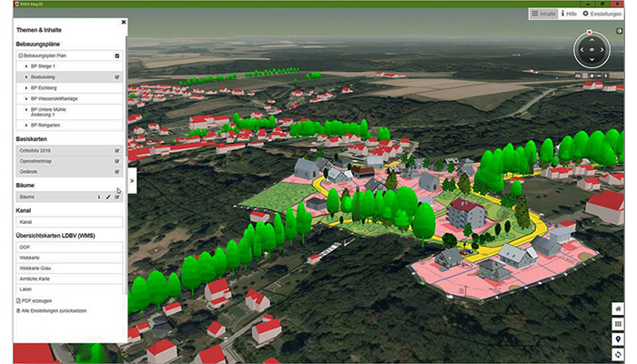Expand the BP Wasserskiliftanlage tree item
Screen dimensions: 637x364
click(26, 98)
